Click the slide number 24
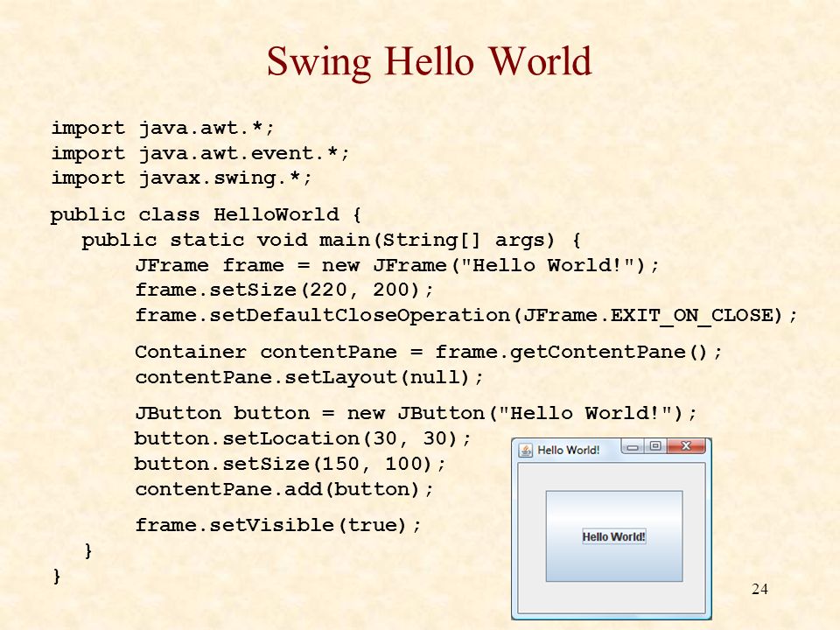The image size is (840, 630). 759,589
